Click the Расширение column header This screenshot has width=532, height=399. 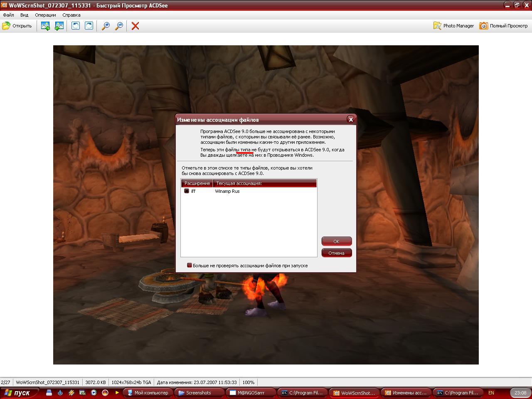[x=197, y=183]
